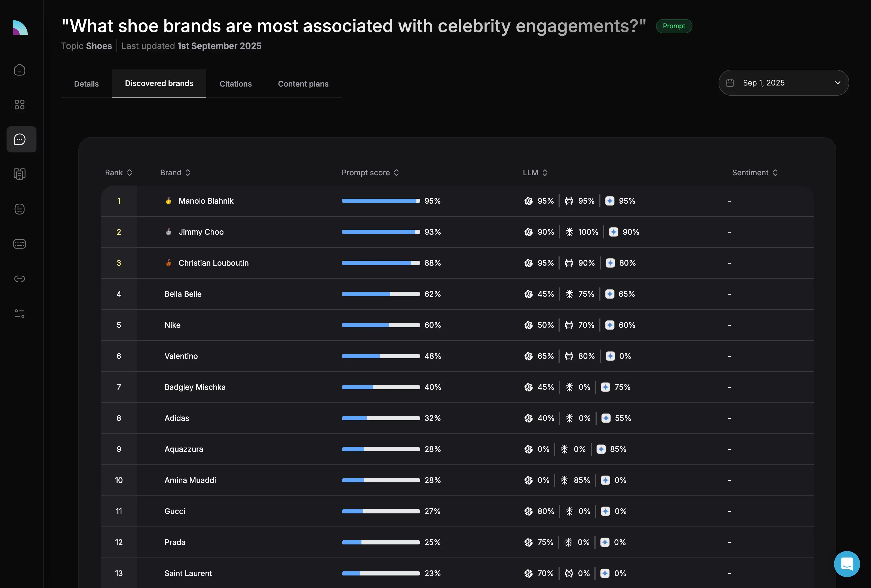Click Saint Laurent's 23% score bar
The width and height of the screenshot is (871, 588).
click(381, 573)
